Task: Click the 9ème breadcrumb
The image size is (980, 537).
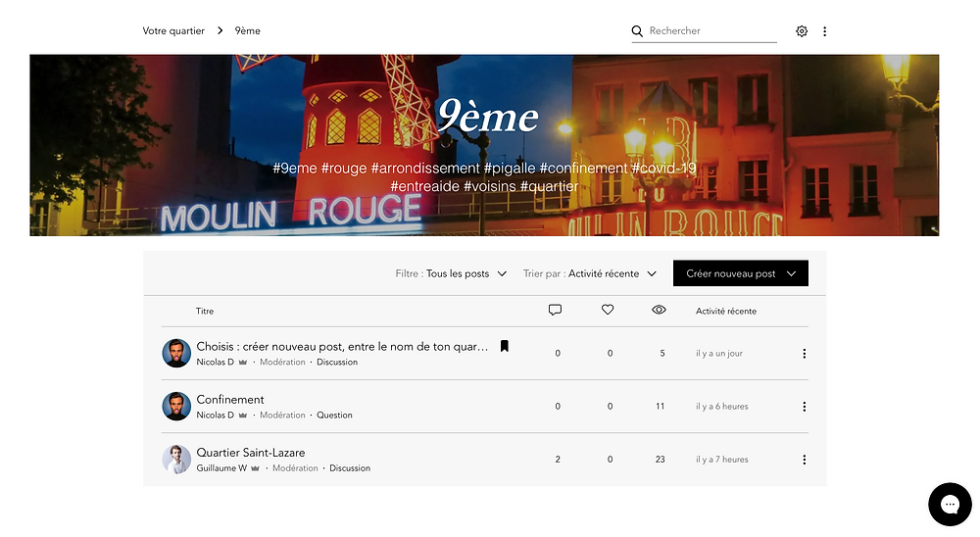Action: pyautogui.click(x=248, y=30)
